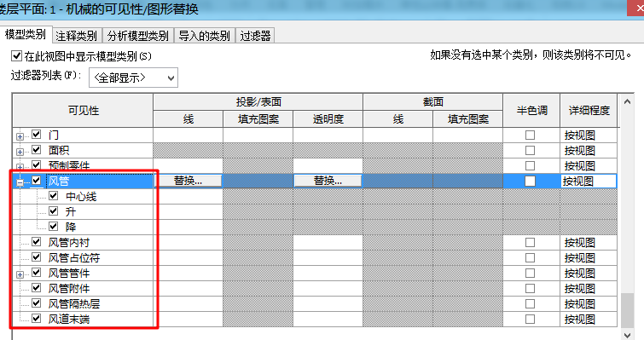Enable halftone for 门
Screen dimensions: 644x340
click(x=531, y=135)
